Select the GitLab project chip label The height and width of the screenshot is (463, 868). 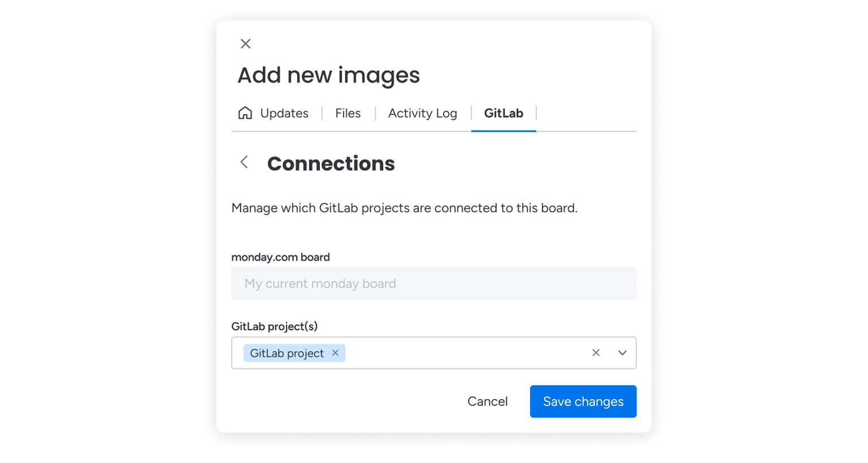pos(287,353)
